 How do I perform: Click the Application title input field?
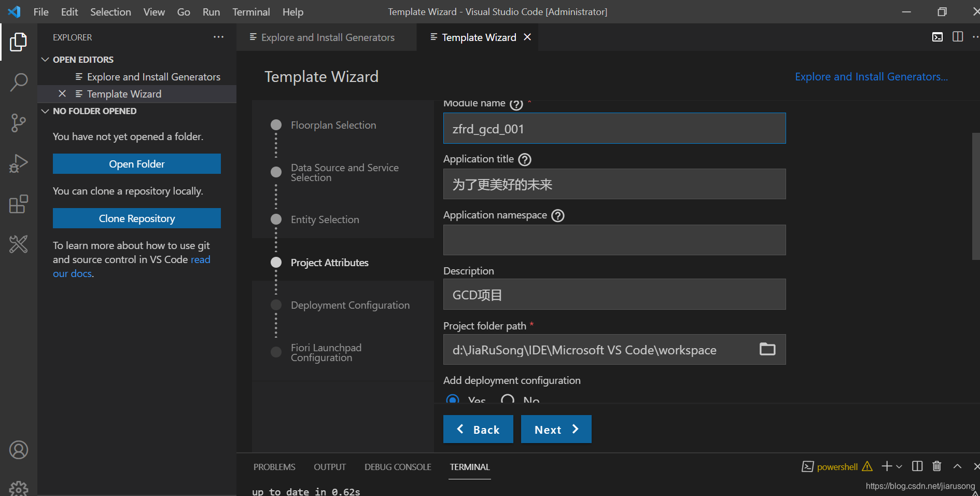[614, 184]
